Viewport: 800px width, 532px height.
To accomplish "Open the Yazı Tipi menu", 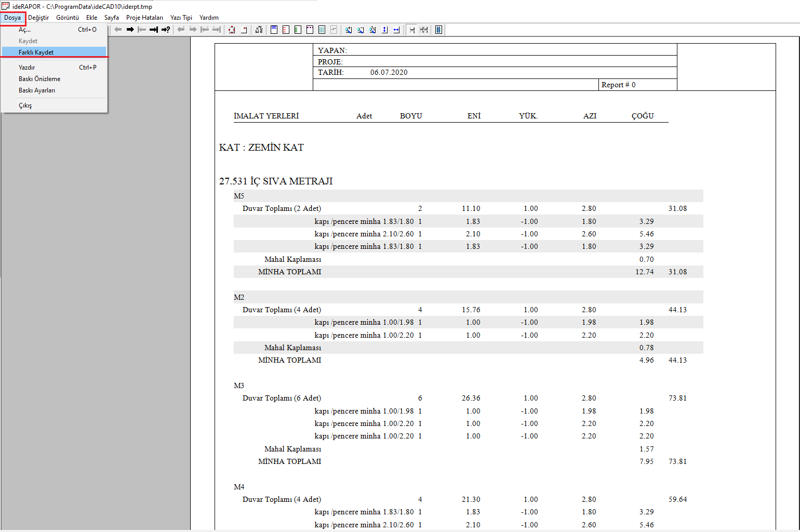I will coord(181,18).
